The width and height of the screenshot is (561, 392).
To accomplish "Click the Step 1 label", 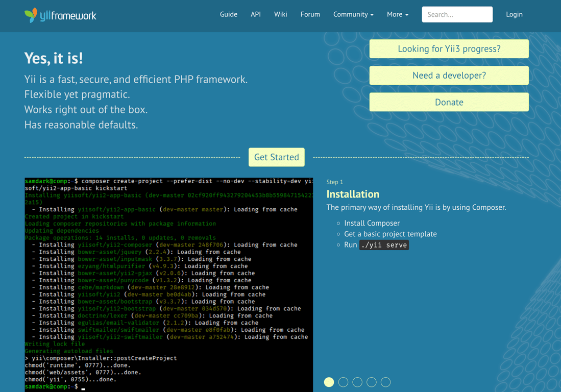I will [334, 182].
